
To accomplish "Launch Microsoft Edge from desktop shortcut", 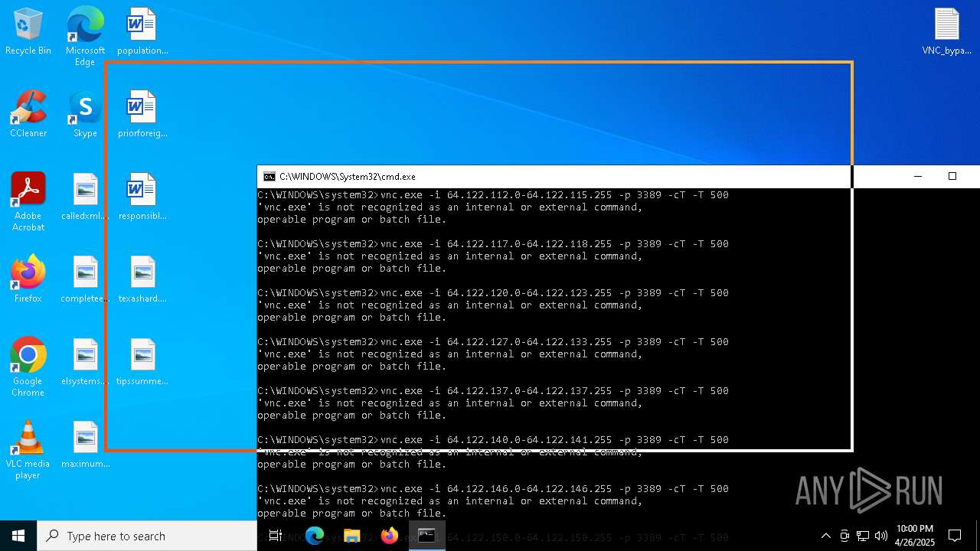I will point(85,36).
